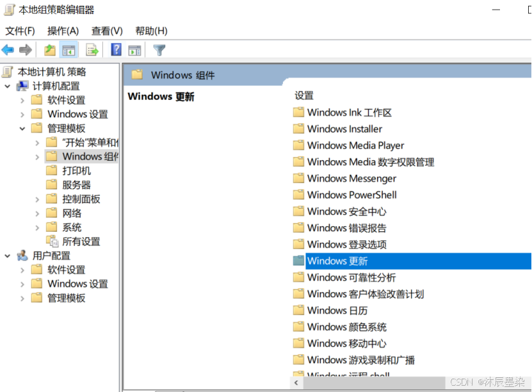This screenshot has height=392, width=532.
Task: Expand 管理模板 under 用户配置
Action: click(x=22, y=298)
